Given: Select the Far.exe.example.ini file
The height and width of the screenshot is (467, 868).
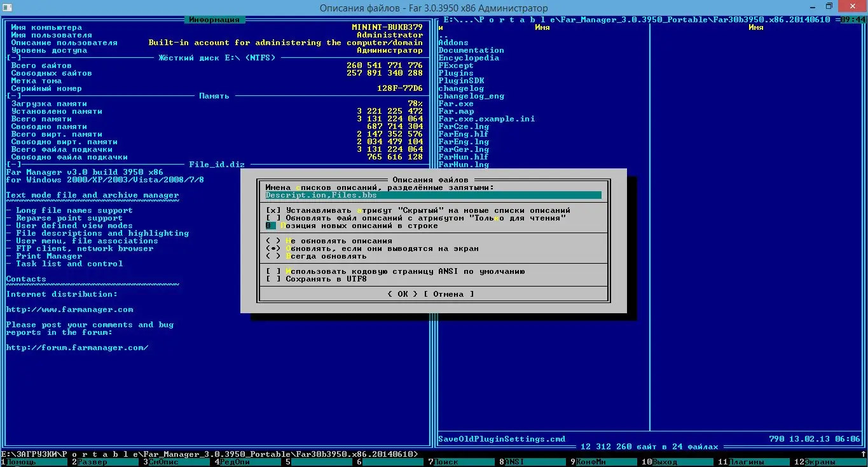Looking at the screenshot, I should pyautogui.click(x=486, y=119).
